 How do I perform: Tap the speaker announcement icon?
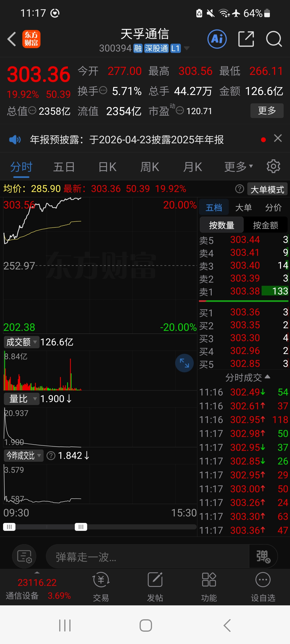(x=15, y=139)
